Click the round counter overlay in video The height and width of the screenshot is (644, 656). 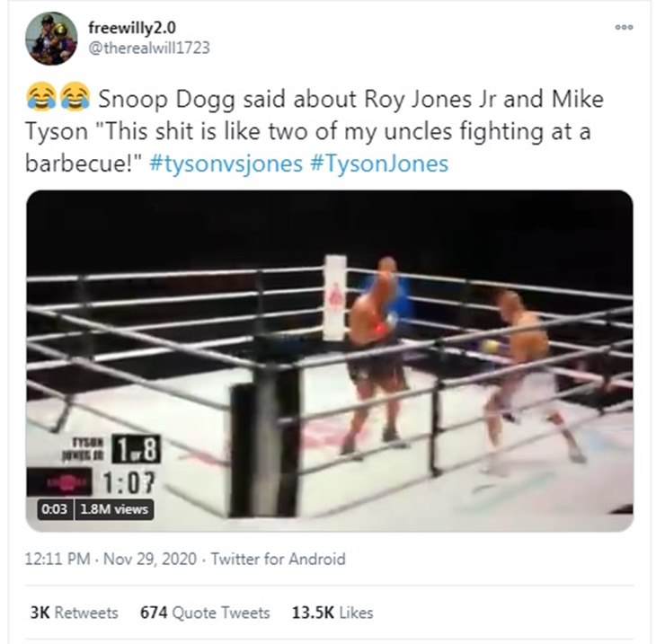(x=136, y=449)
